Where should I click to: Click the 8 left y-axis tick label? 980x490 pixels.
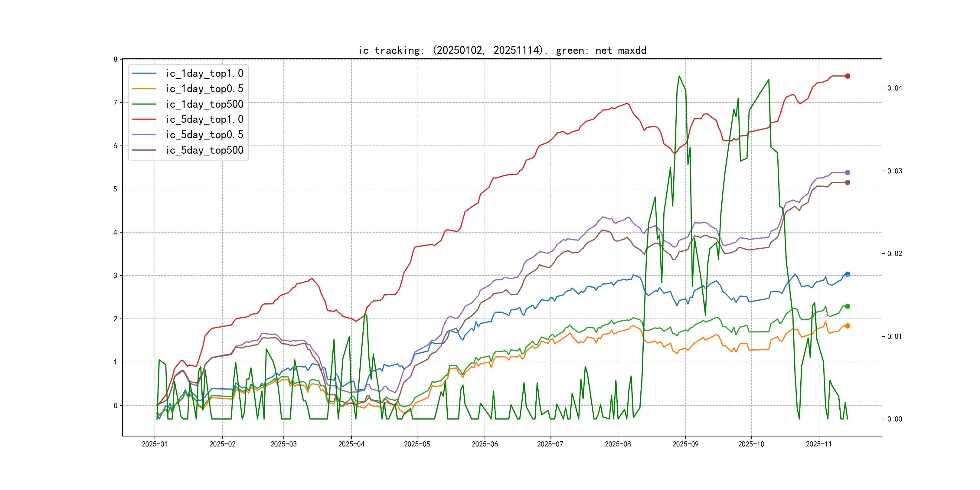tap(115, 59)
